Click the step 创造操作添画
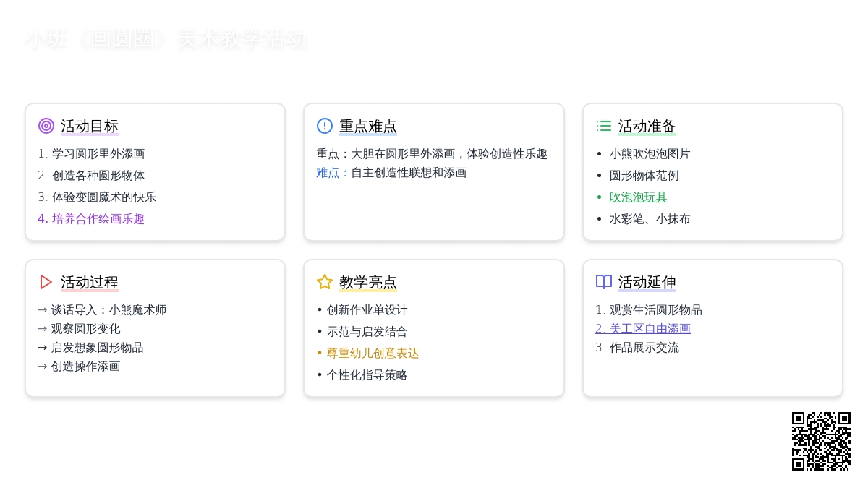 point(79,366)
